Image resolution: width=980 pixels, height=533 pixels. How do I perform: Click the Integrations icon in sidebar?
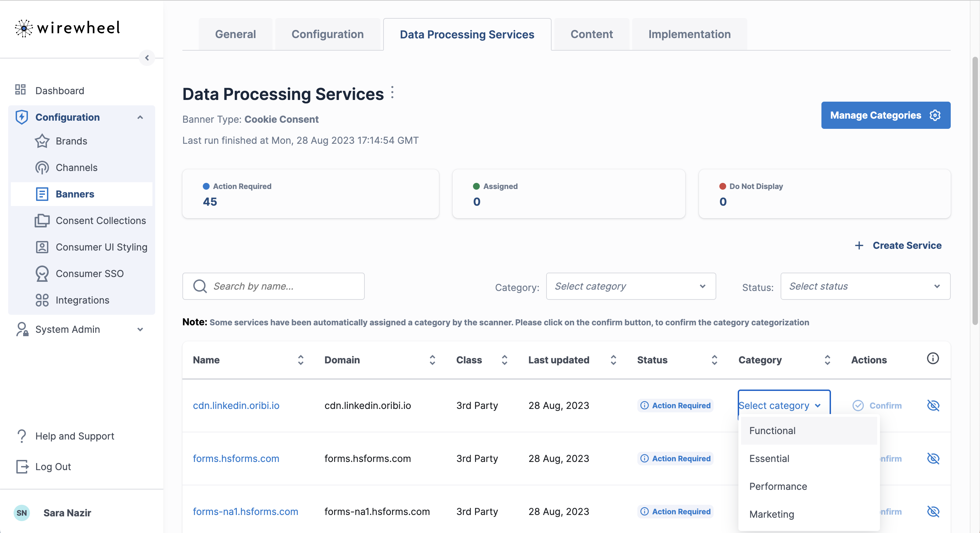click(x=42, y=300)
